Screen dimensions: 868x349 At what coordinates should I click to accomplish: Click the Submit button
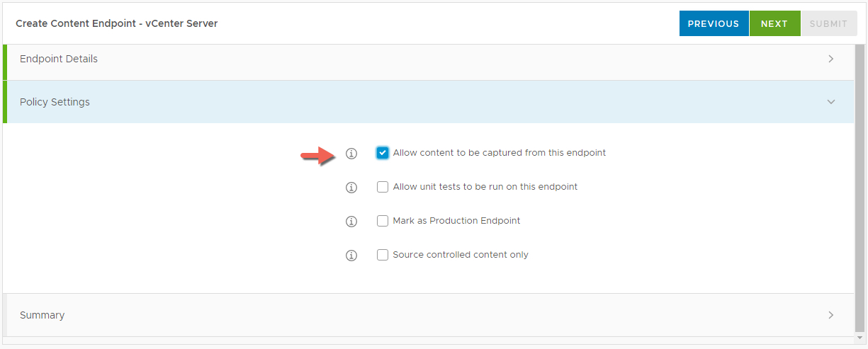pyautogui.click(x=828, y=23)
